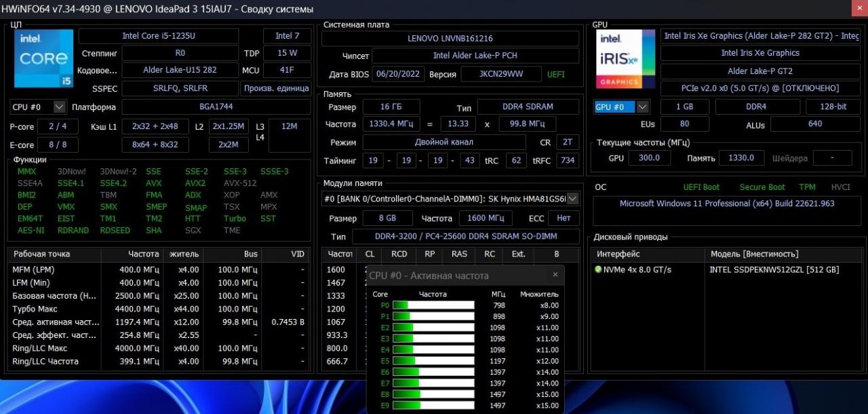Click the Intel Core i5 processor logo
This screenshot has height=414, width=868.
click(x=43, y=58)
